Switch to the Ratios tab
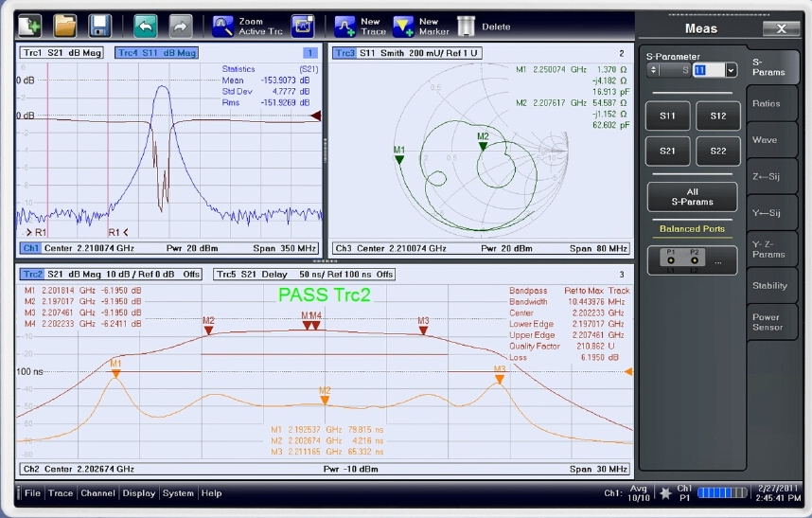812x518 pixels. pyautogui.click(x=767, y=104)
